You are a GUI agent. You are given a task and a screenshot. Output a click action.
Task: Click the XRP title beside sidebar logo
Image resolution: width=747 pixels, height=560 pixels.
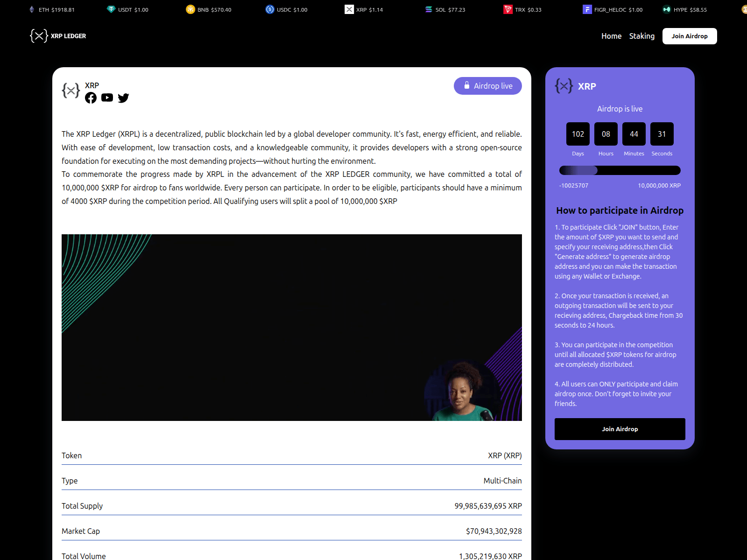tap(587, 86)
